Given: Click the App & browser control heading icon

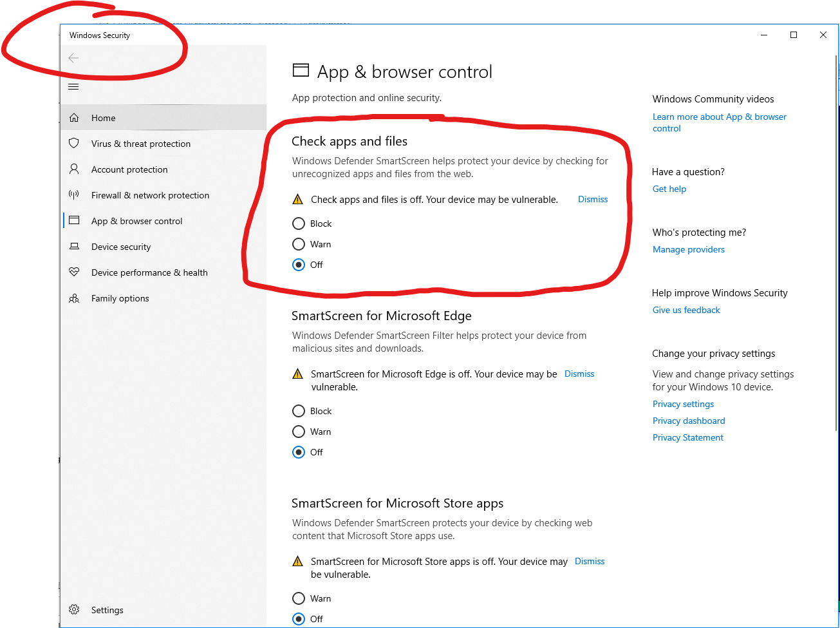Looking at the screenshot, I should click(301, 70).
